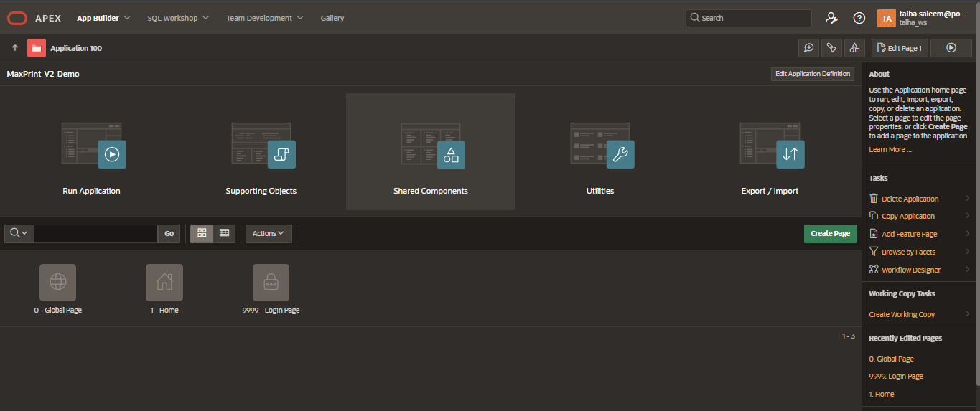
Task: Open recently edited 9999. Login Page
Action: click(896, 377)
